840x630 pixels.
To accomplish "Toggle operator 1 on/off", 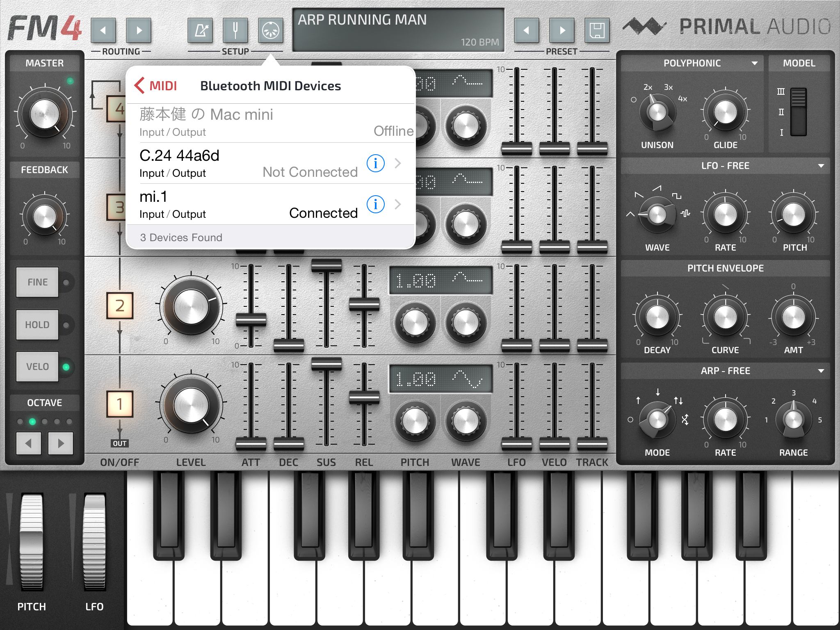I will pyautogui.click(x=120, y=404).
